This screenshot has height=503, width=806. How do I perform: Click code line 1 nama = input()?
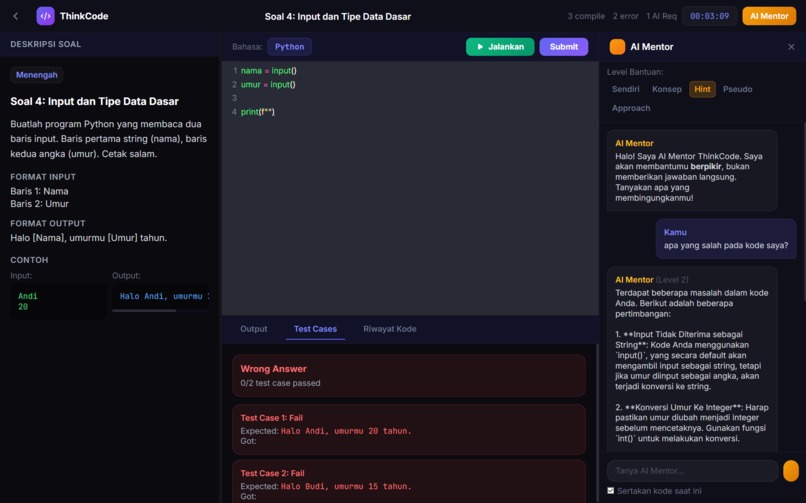(268, 70)
